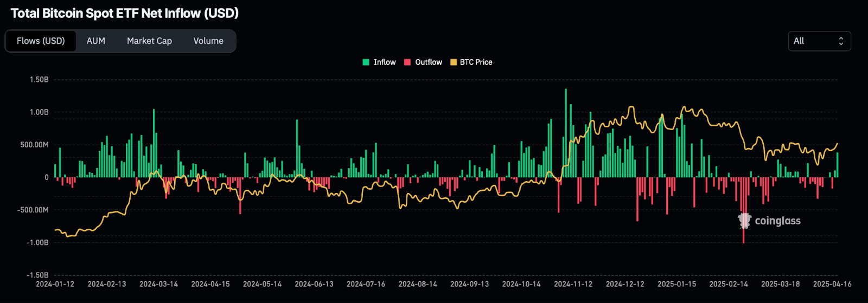Click the green Inflow color swatch

(x=366, y=62)
